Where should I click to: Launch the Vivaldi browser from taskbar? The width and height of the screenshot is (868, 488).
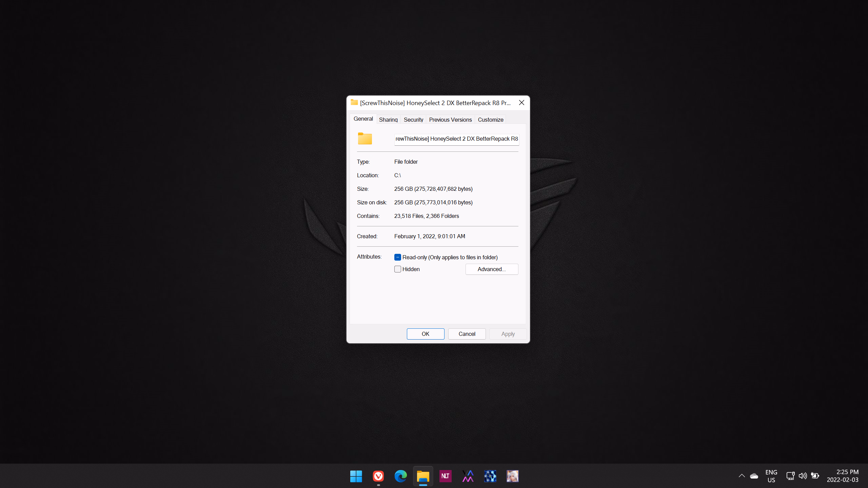point(378,476)
